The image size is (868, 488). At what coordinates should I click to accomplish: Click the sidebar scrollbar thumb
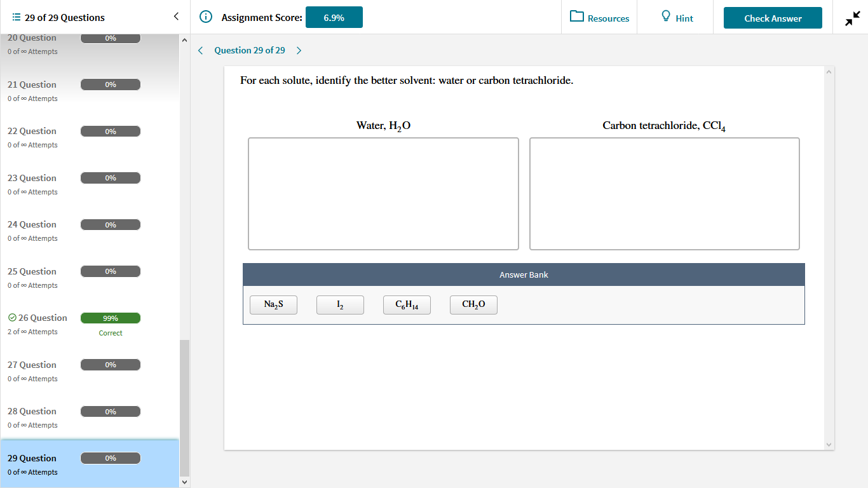185,408
